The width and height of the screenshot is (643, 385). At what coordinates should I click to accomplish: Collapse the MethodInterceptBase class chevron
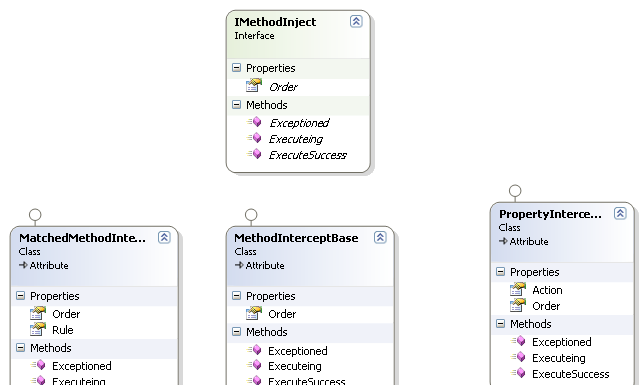click(380, 237)
